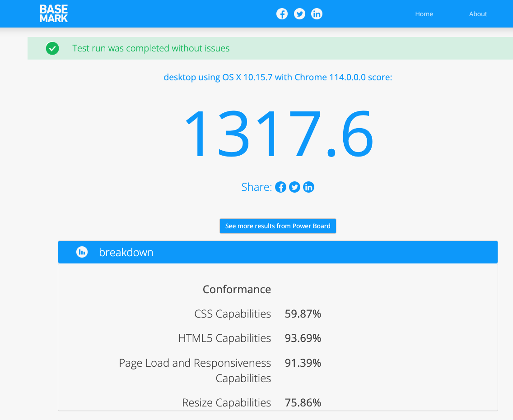The width and height of the screenshot is (513, 420).
Task: Go to the Home page
Action: pos(424,14)
